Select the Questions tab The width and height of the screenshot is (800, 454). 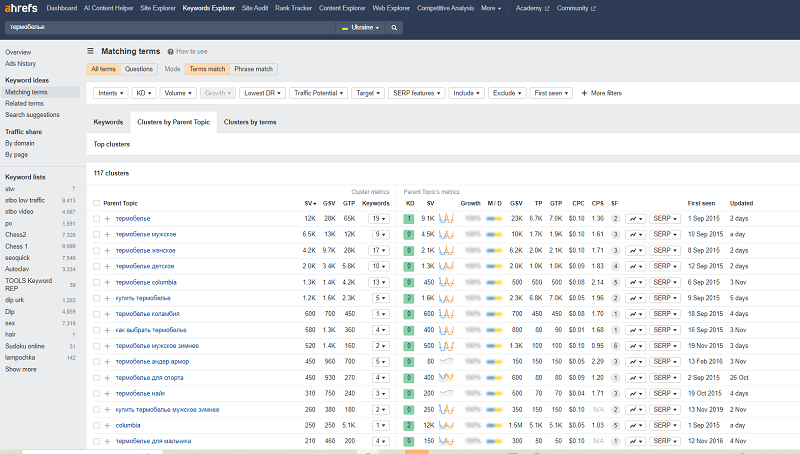tap(139, 69)
